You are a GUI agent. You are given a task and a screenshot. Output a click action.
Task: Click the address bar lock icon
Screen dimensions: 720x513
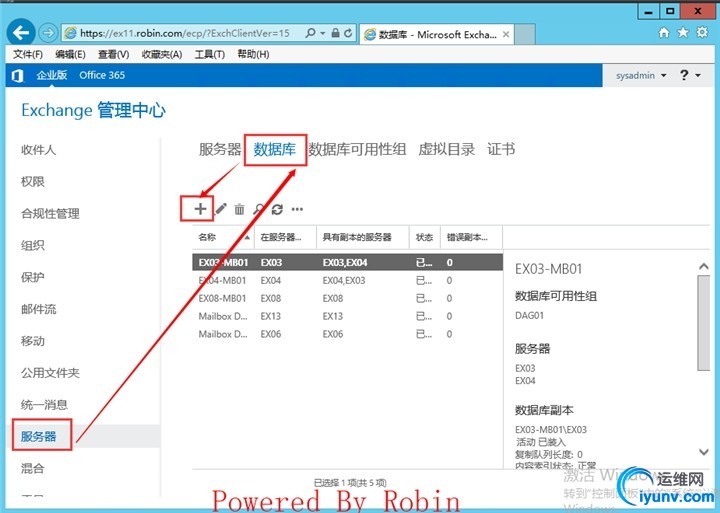pos(336,33)
